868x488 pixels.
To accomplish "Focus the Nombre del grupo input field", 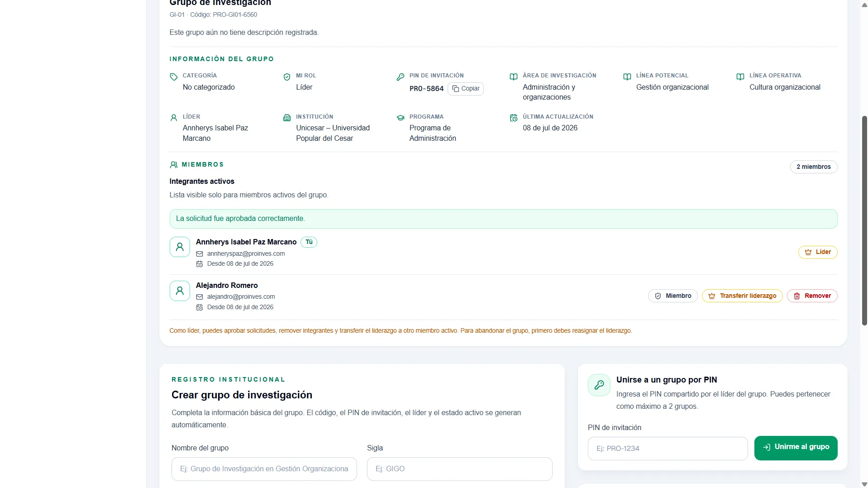I will tap(264, 469).
